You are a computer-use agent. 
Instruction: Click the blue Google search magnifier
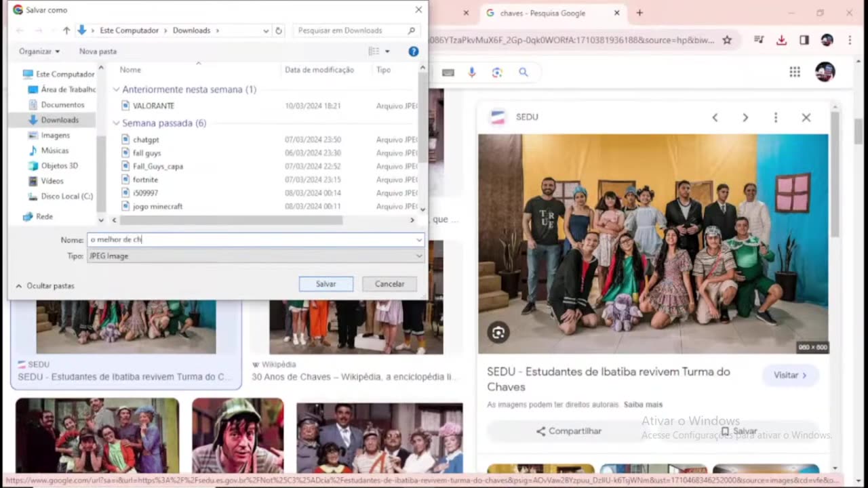(523, 73)
